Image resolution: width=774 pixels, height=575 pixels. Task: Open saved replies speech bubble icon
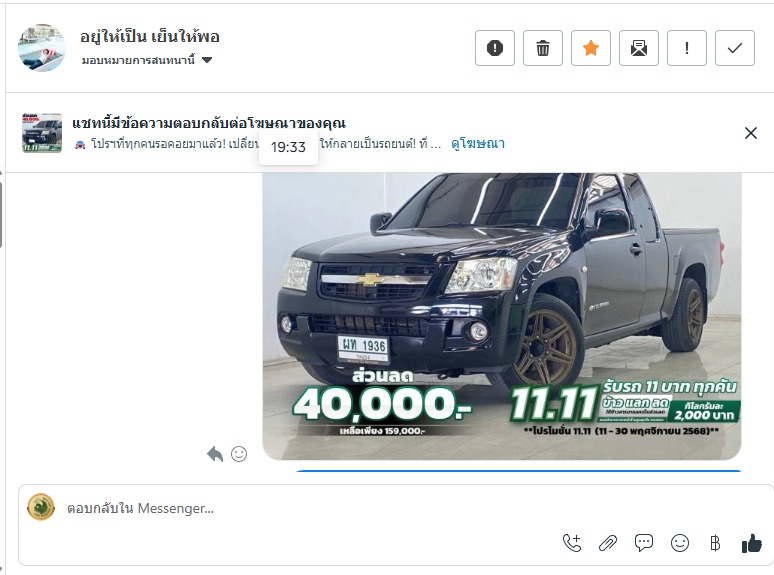pos(644,543)
